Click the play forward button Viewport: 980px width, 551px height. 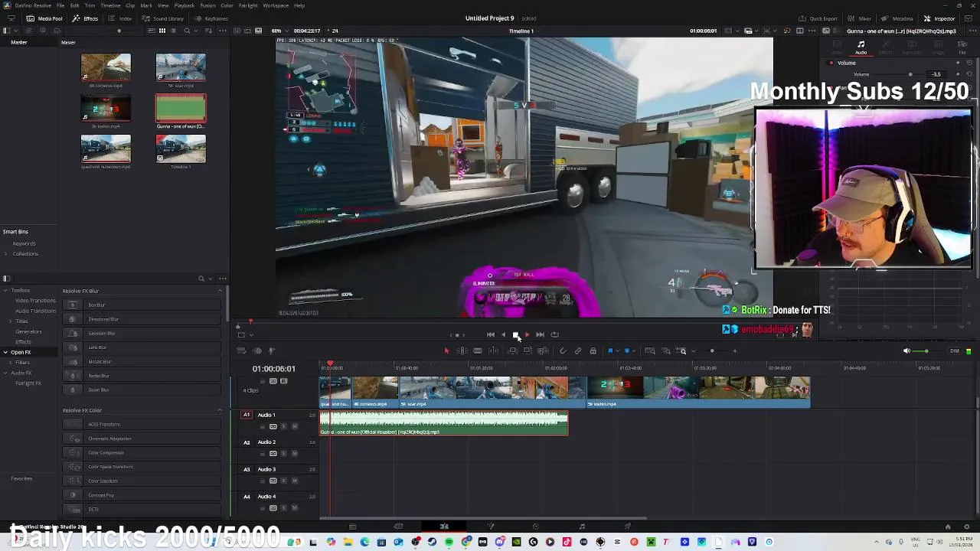pos(527,334)
